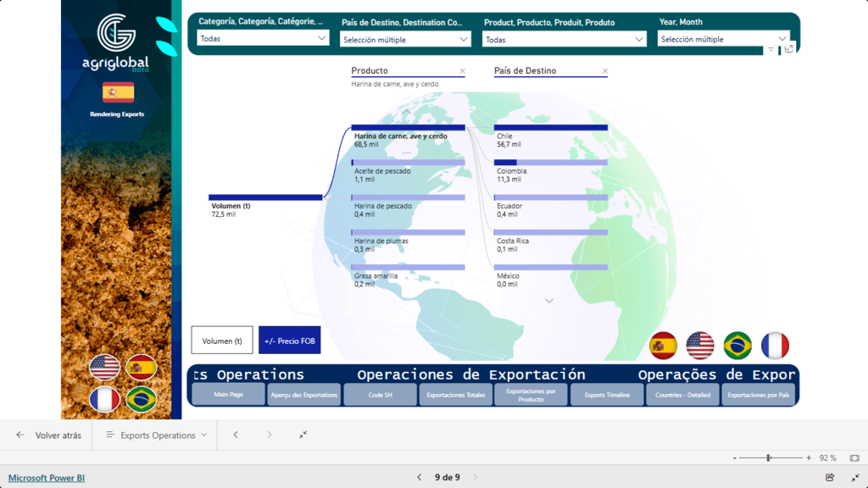Clear the Producto filter with its X
This screenshot has width=868, height=488.
(x=462, y=70)
